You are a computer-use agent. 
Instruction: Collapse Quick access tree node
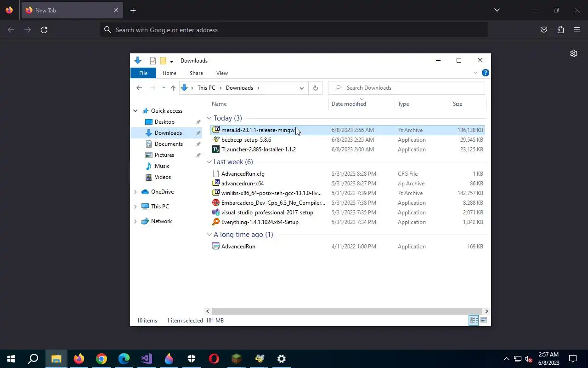(x=136, y=111)
